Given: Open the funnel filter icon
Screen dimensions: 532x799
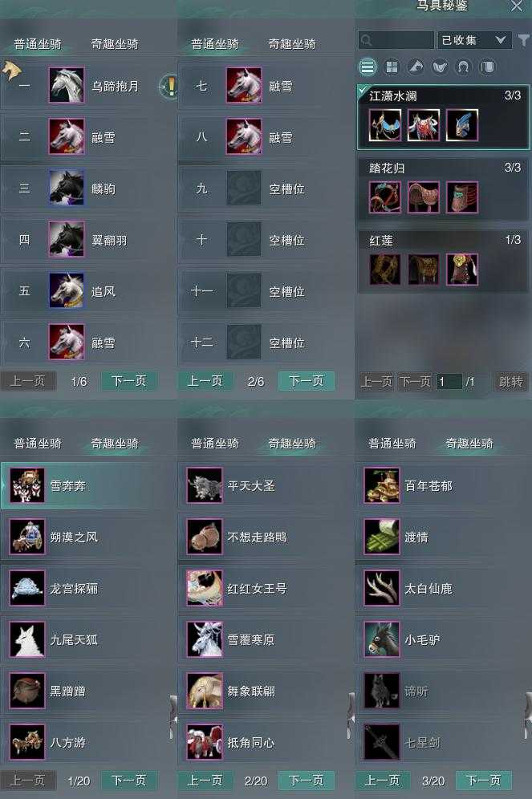Looking at the screenshot, I should pos(524,40).
